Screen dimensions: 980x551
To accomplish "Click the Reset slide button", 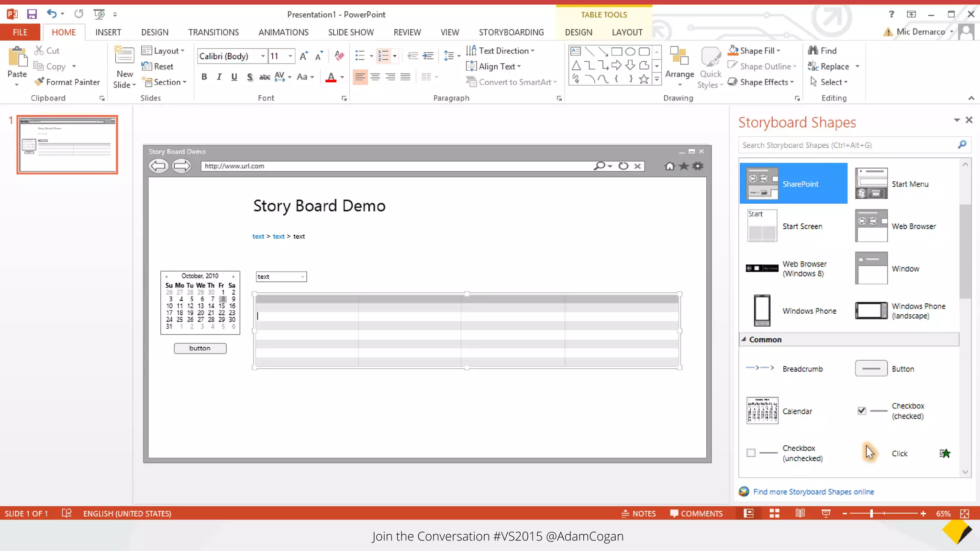I will (157, 66).
